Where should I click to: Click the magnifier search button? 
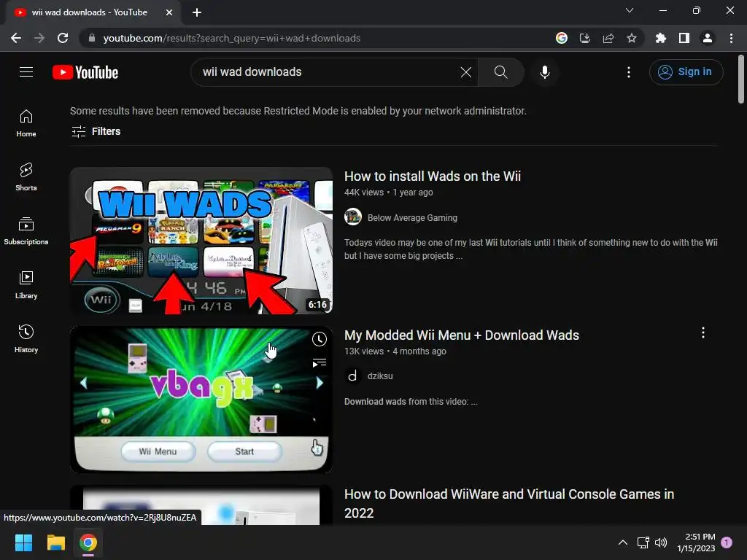point(500,72)
